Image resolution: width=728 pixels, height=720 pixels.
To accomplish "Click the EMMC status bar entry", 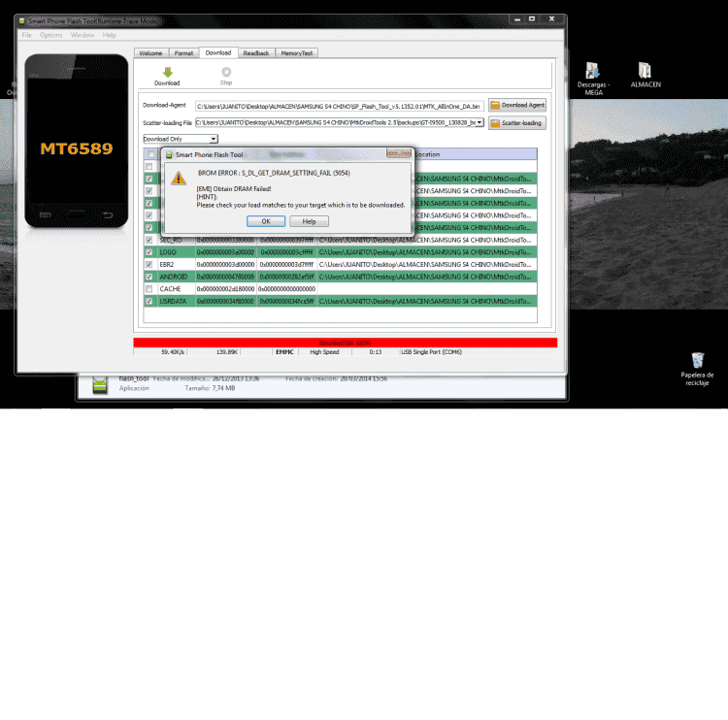I will tap(284, 352).
